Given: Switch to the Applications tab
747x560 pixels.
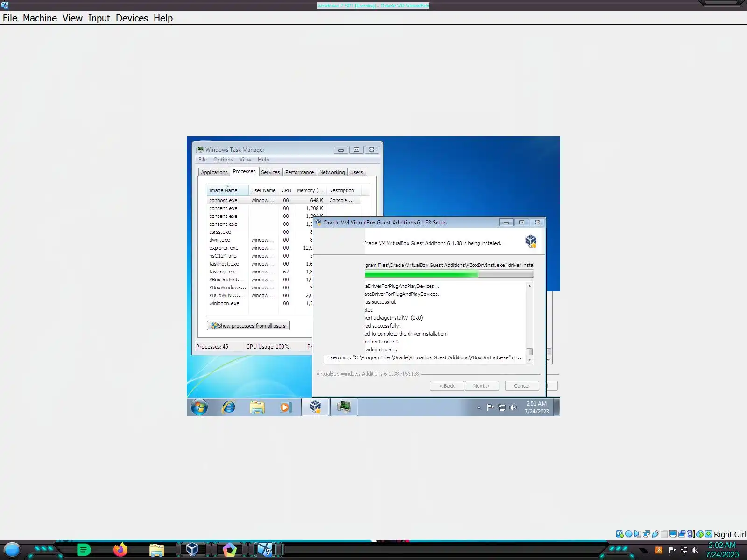Looking at the screenshot, I should [x=214, y=172].
